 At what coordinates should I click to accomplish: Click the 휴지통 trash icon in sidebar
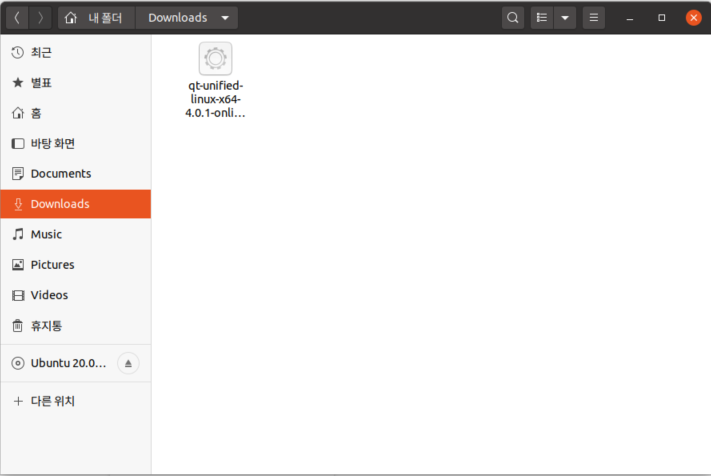tap(17, 325)
